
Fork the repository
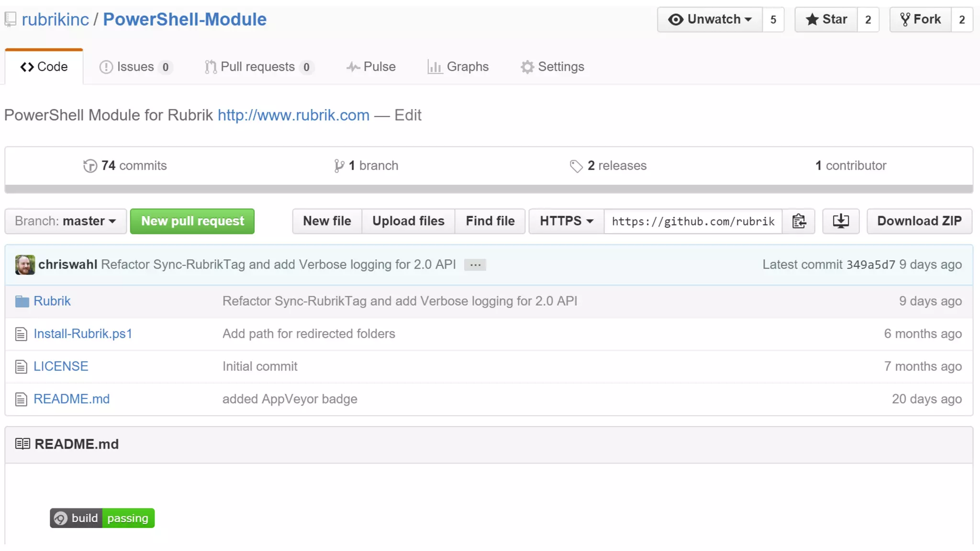[920, 20]
